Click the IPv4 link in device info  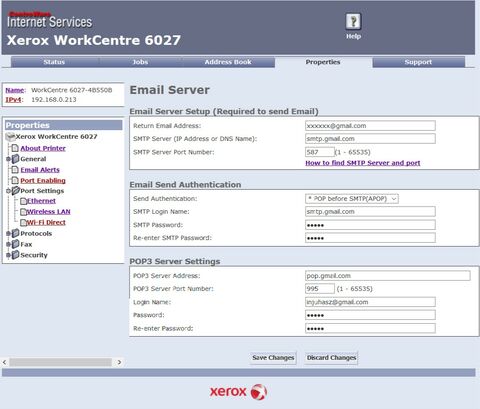13,100
